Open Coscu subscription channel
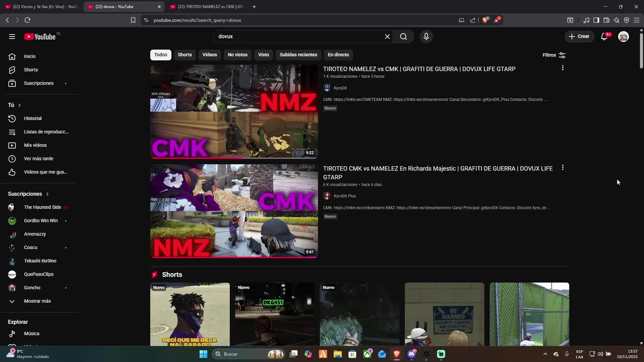The image size is (644, 362). click(40, 247)
